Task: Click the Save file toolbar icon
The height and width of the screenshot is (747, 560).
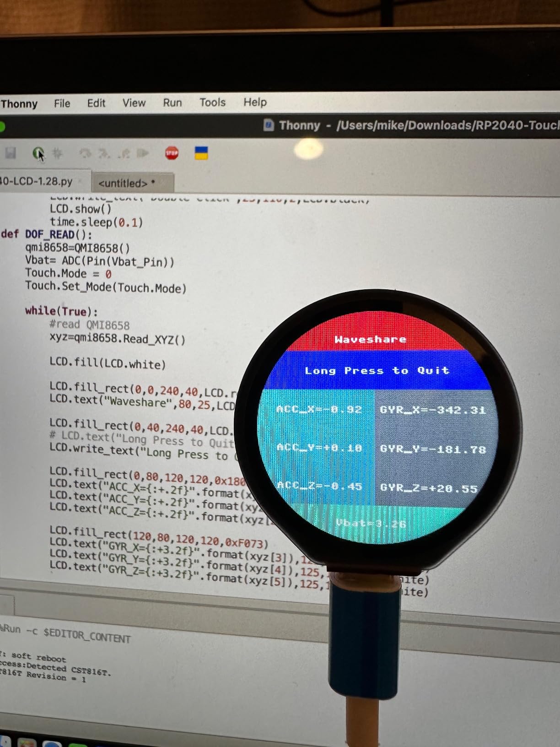Action: 11,153
